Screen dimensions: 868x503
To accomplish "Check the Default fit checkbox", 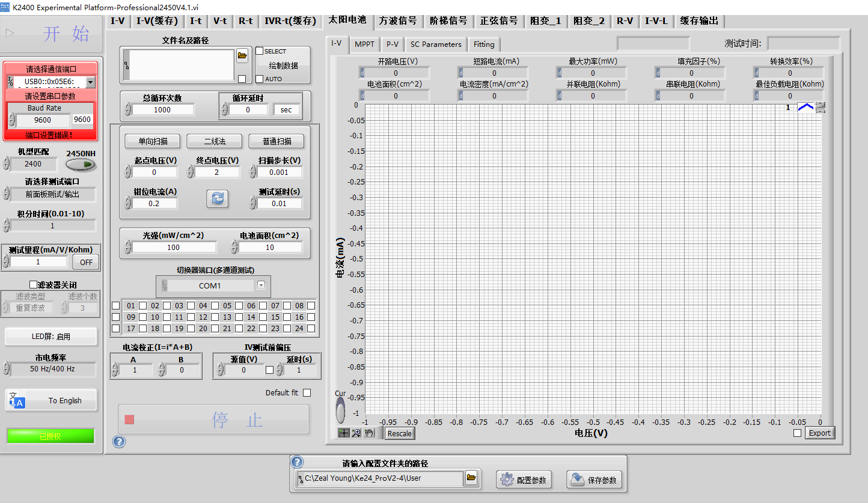I will point(307,393).
